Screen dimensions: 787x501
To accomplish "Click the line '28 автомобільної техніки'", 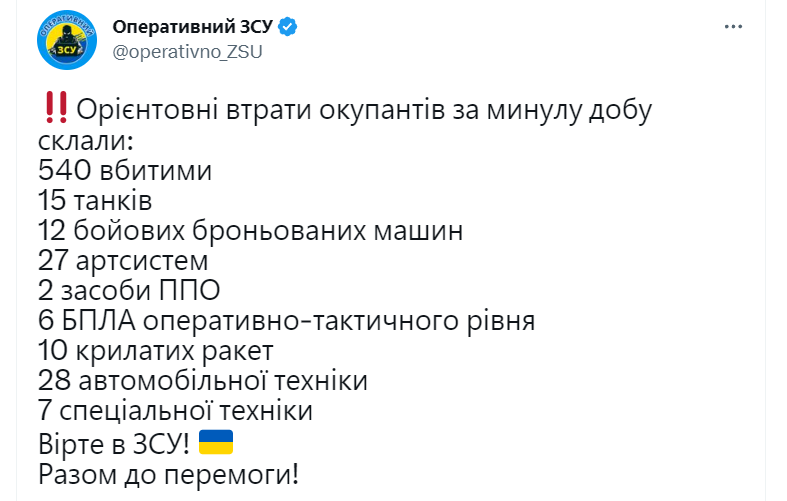I will pyautogui.click(x=203, y=381).
